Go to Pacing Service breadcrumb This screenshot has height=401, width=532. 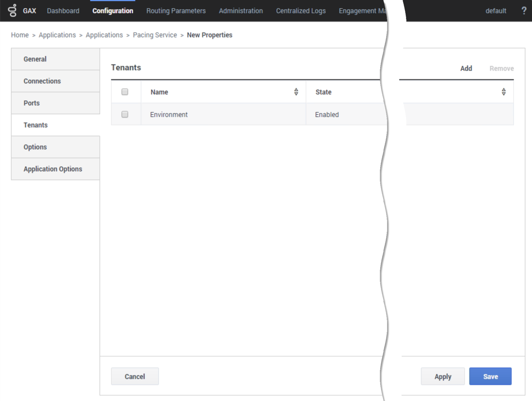click(155, 35)
